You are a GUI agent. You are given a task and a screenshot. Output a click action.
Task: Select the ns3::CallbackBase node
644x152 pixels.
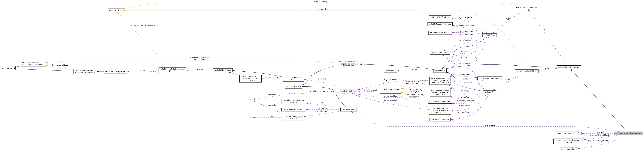[223, 70]
